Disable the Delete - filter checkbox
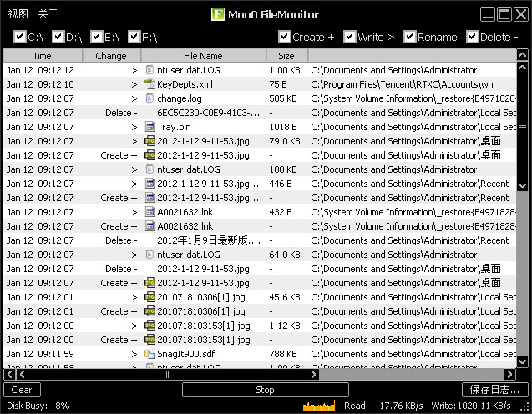Viewport: 532px width, 414px height. (x=472, y=37)
